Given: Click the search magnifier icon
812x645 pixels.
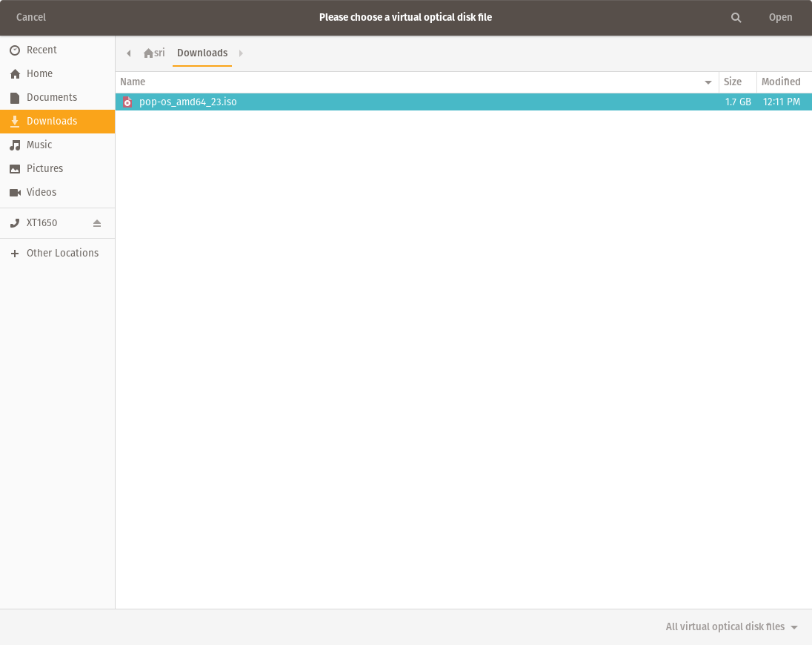Looking at the screenshot, I should tap(736, 18).
